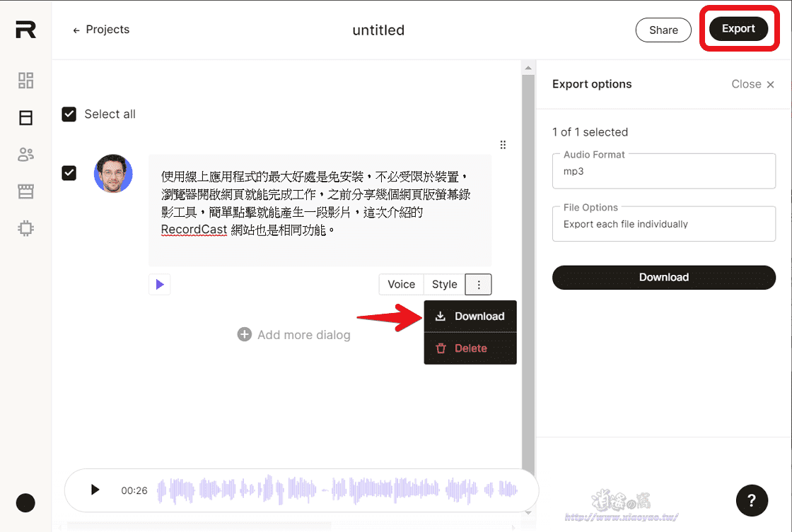Click the Share button in the header
The width and height of the screenshot is (792, 532).
click(x=663, y=30)
